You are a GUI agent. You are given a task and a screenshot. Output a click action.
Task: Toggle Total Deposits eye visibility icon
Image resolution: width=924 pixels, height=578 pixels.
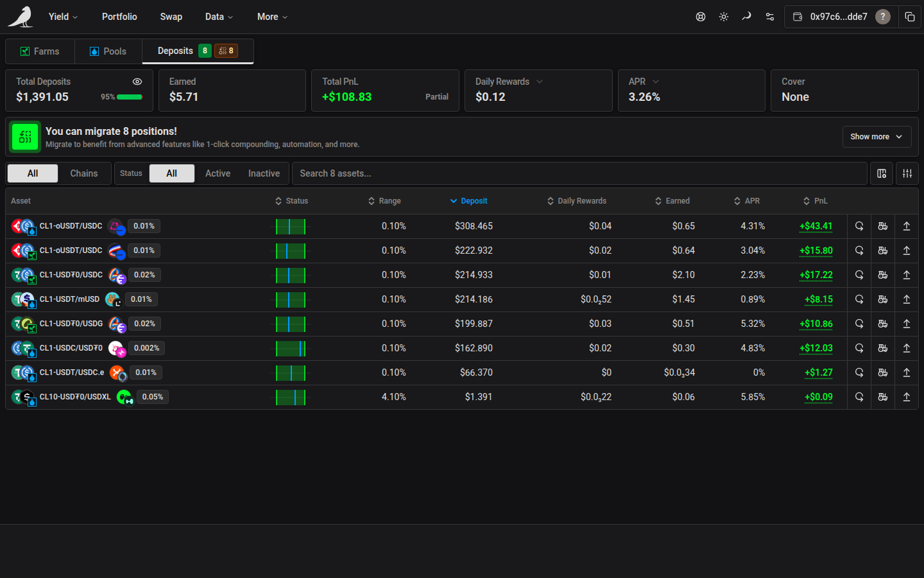[137, 82]
